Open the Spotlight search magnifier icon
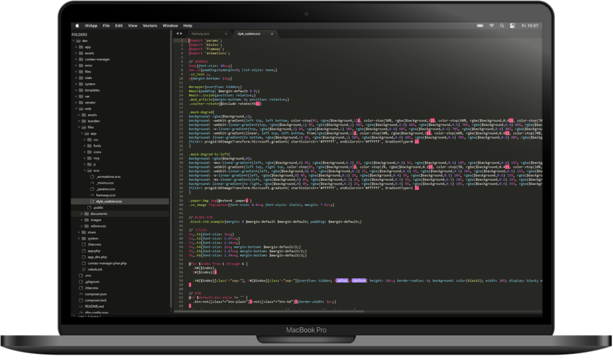The image size is (613, 364). pos(502,26)
